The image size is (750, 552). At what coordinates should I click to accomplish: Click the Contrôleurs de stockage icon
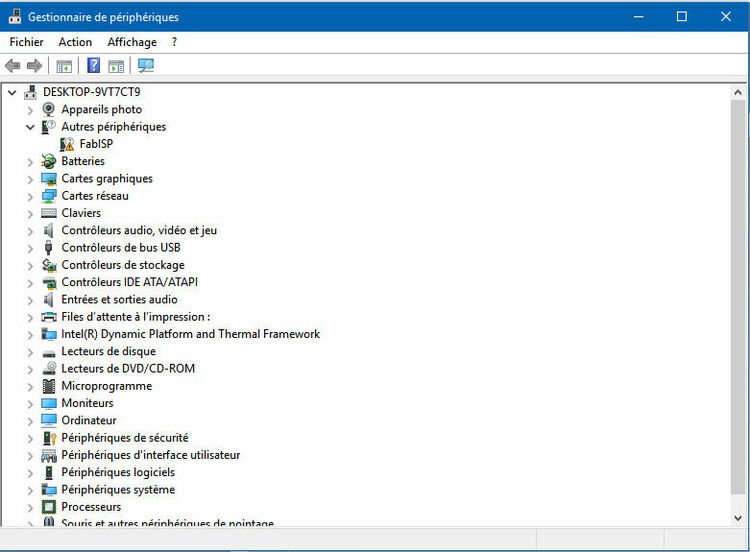point(49,265)
